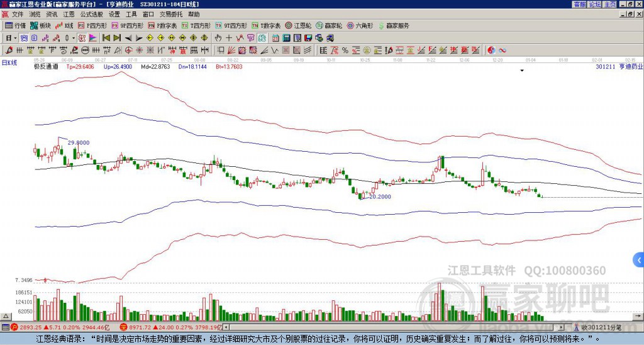This screenshot has width=644, height=345.
Task: Jump to first bar with green skip-left icon
Action: click(x=106, y=38)
